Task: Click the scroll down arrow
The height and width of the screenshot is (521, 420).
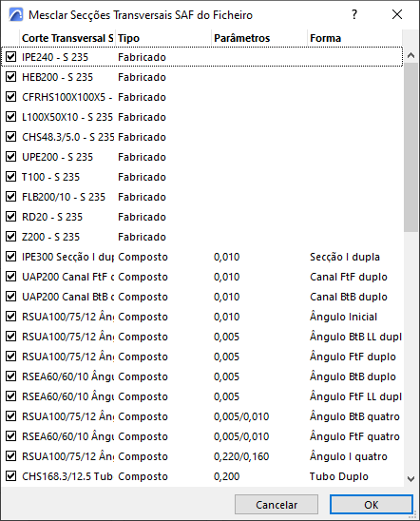Action: tap(411, 479)
